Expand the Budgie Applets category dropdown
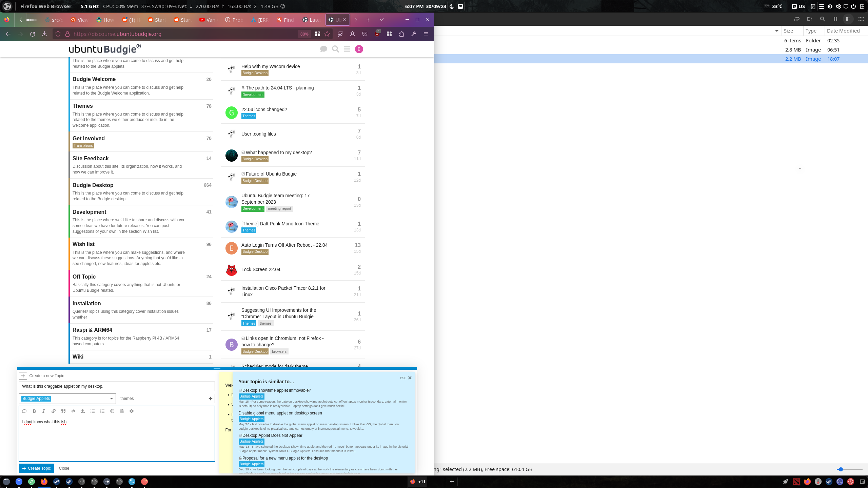Screen dimensions: 868x488 [x=111, y=399]
